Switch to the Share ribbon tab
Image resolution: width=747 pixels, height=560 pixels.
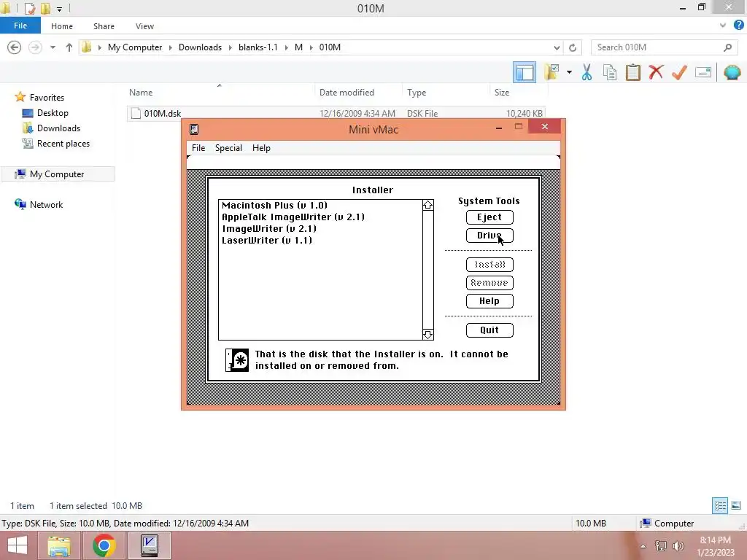pos(104,26)
